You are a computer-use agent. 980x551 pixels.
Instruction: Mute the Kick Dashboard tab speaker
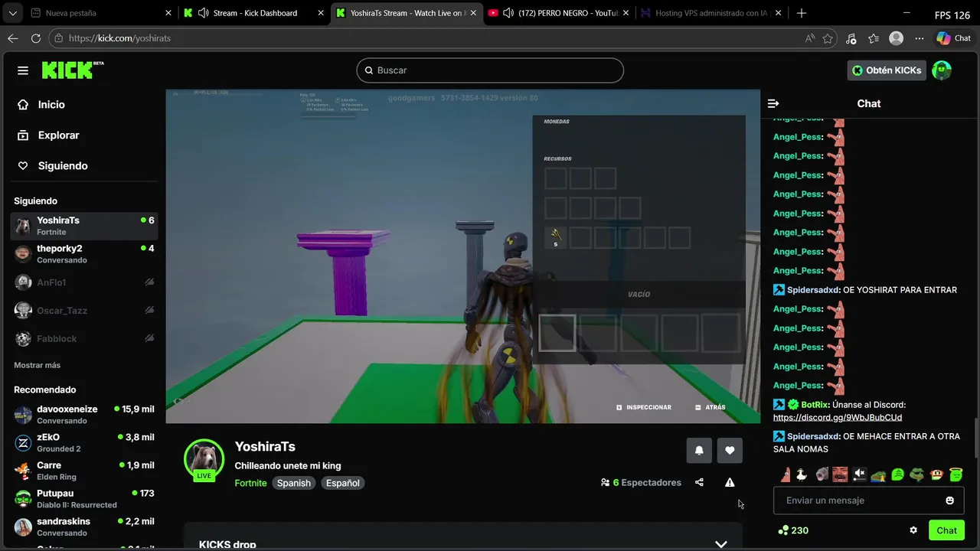(203, 13)
